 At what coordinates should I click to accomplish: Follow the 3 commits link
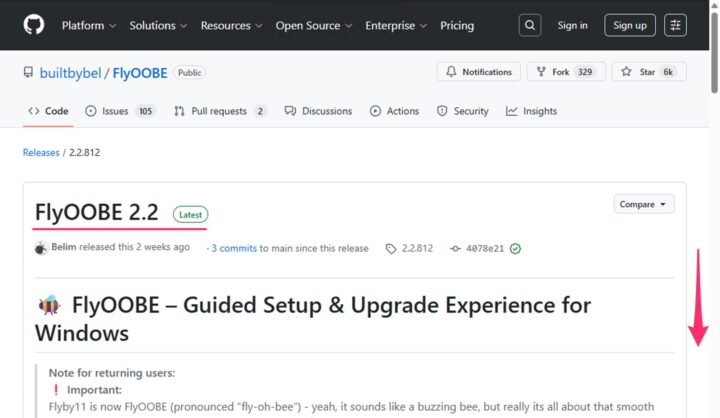pos(234,248)
